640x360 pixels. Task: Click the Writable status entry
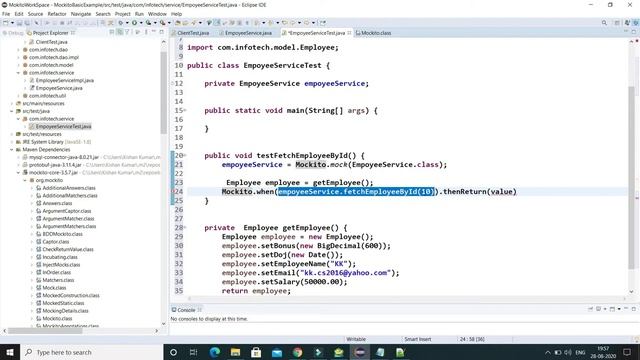[356, 339]
